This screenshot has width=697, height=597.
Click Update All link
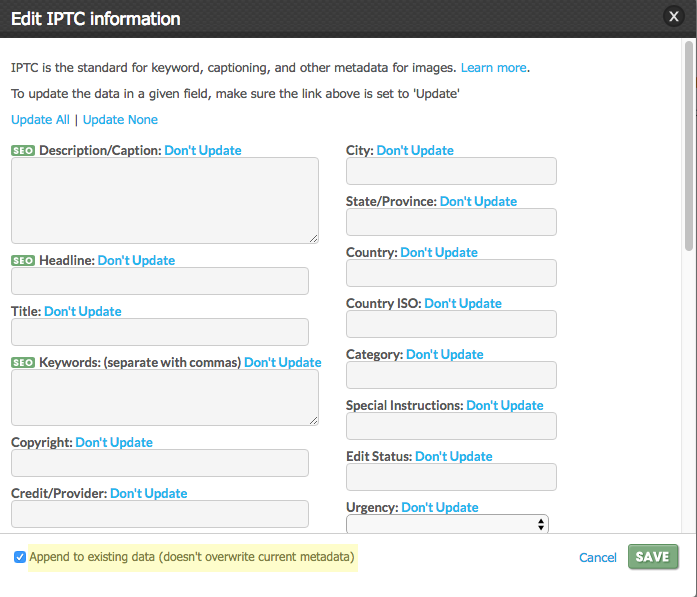[x=40, y=120]
